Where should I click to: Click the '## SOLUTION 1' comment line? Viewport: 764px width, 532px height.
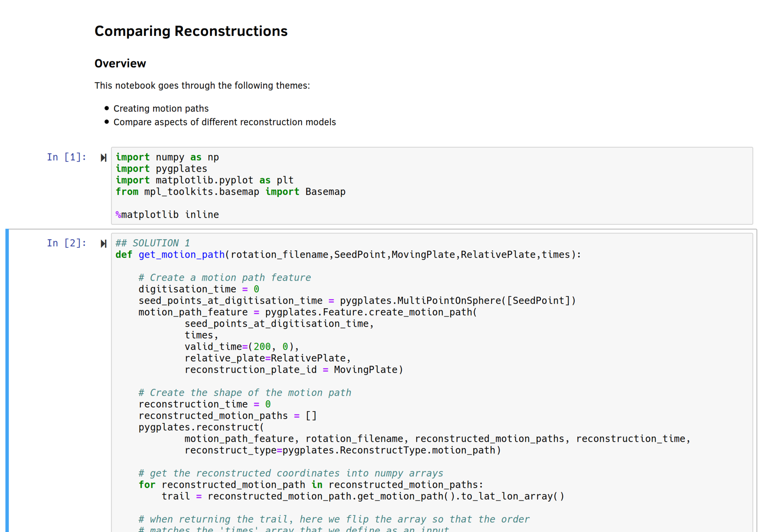(153, 243)
